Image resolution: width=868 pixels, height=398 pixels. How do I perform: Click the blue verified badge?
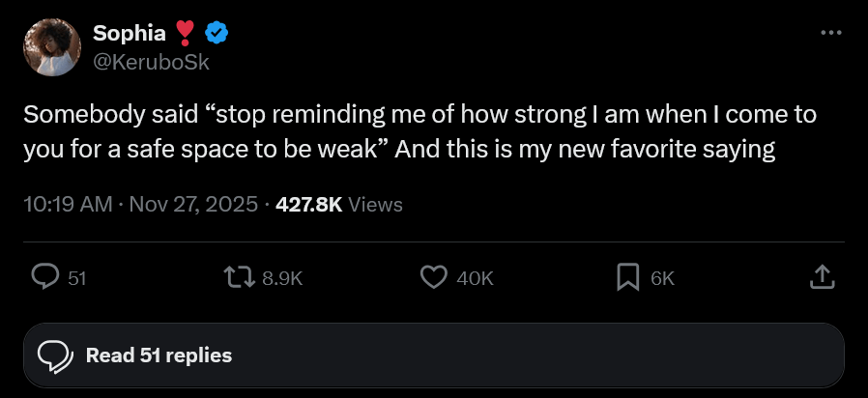tap(217, 34)
